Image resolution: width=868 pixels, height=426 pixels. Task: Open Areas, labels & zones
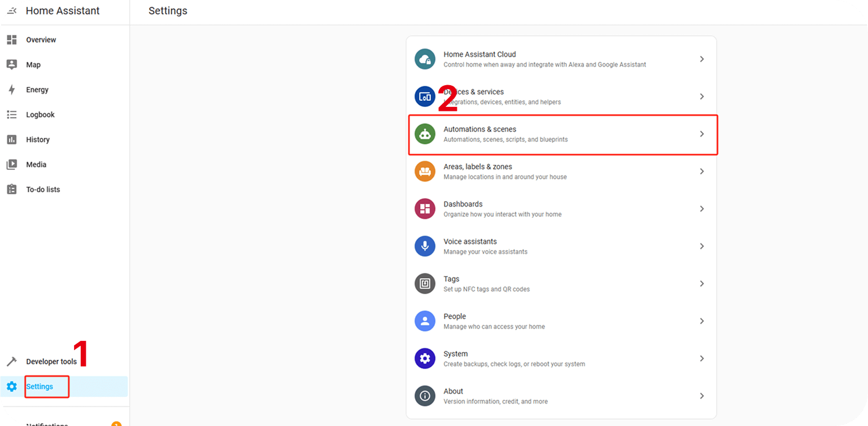point(561,171)
